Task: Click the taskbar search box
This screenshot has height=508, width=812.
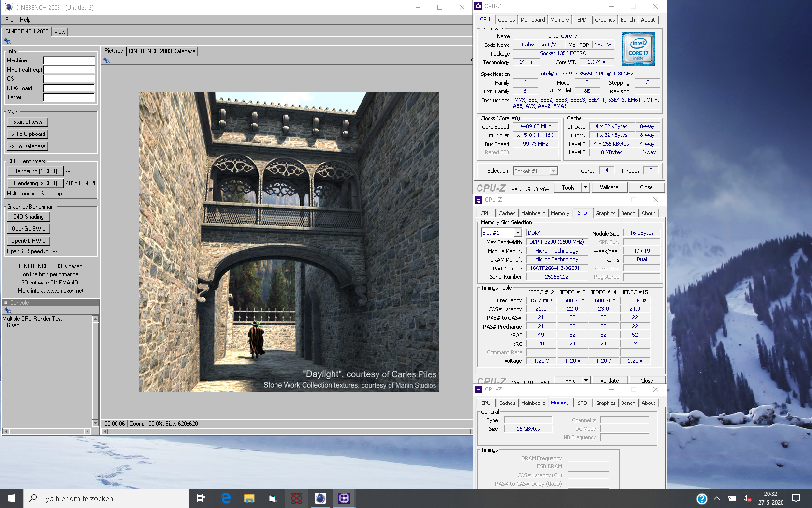Action: coord(106,498)
